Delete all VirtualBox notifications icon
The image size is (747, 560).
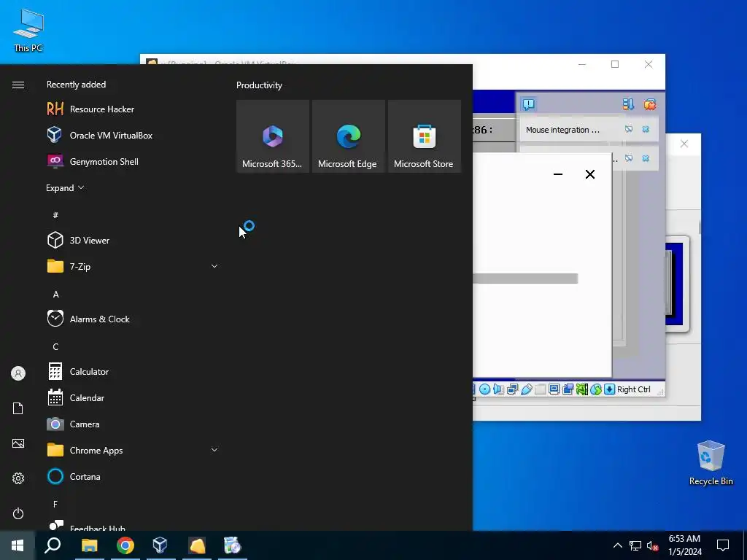tap(650, 104)
